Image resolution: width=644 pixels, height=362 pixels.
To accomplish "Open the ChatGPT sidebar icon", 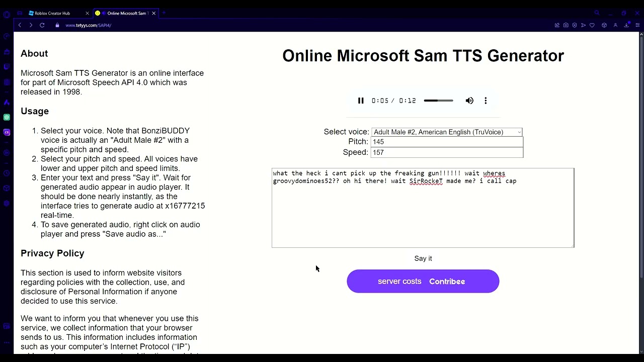I will click(7, 117).
